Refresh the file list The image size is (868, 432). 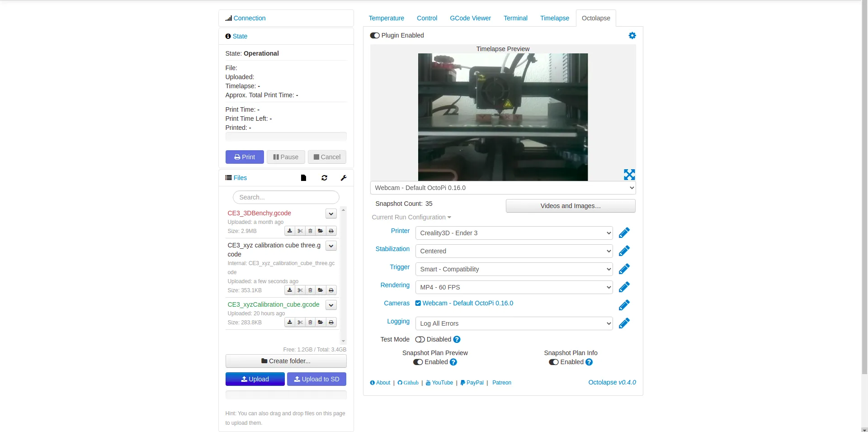point(324,178)
